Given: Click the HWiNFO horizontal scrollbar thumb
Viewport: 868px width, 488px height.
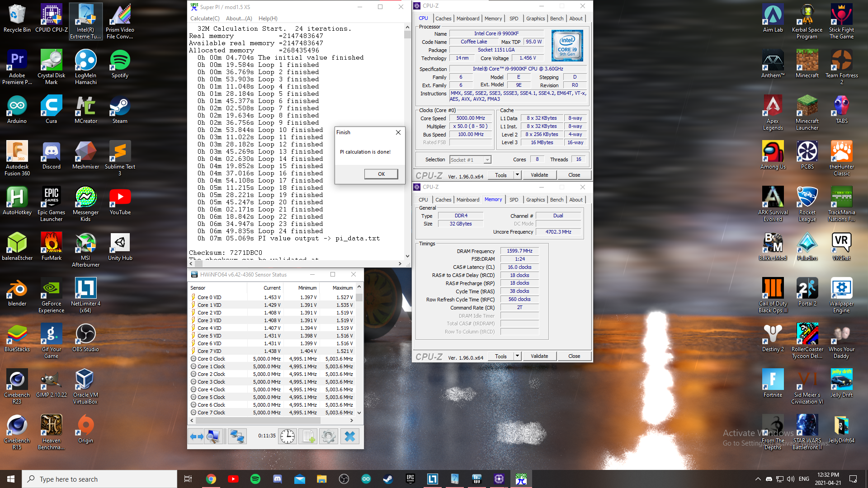Looking at the screenshot, I should click(x=258, y=420).
